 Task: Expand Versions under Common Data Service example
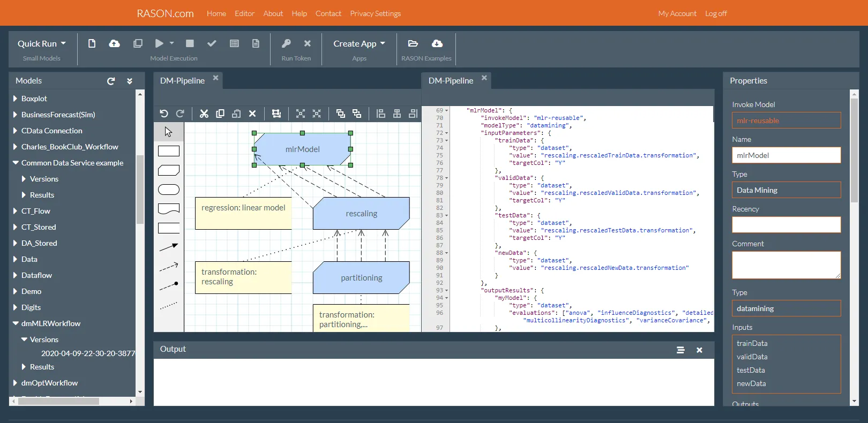pyautogui.click(x=24, y=179)
